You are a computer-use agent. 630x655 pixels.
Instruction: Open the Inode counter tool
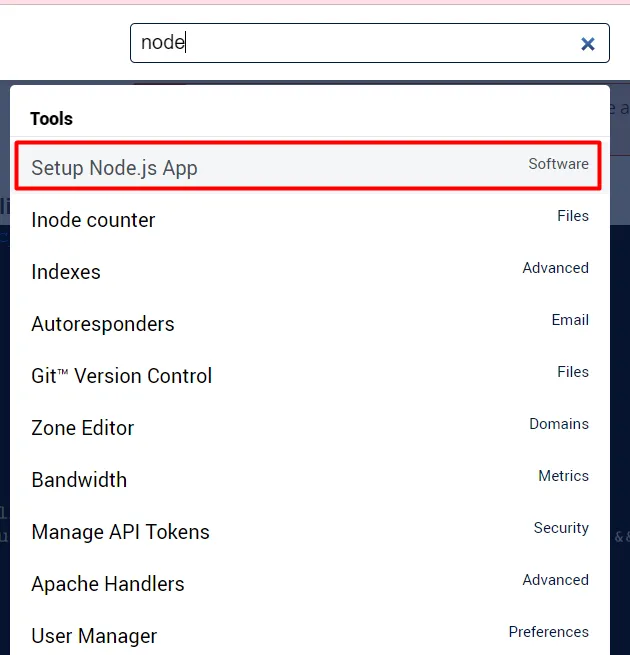tap(310, 220)
